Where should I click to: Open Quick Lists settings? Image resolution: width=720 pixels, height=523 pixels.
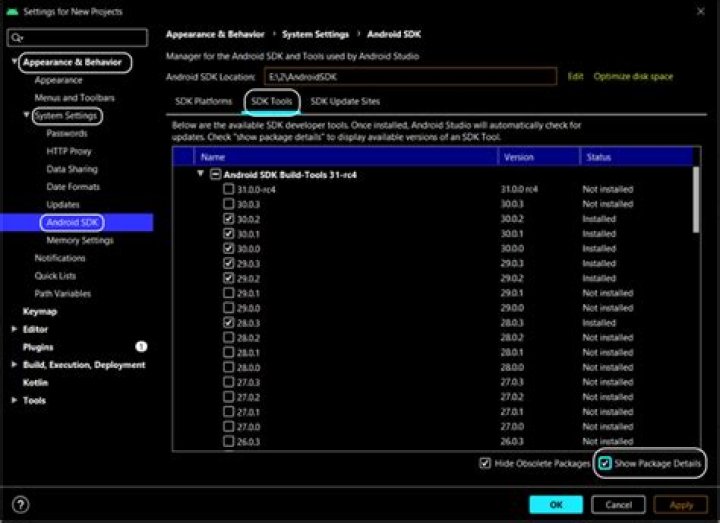click(55, 276)
